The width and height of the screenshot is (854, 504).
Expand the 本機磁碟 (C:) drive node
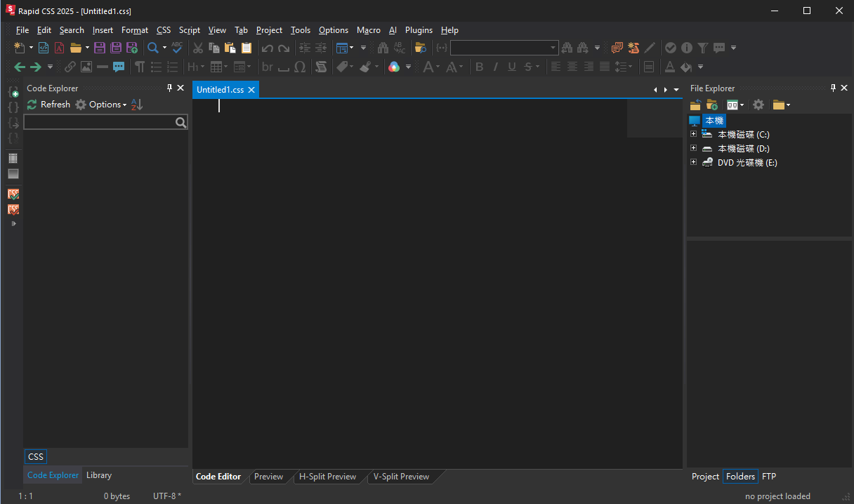[694, 134]
